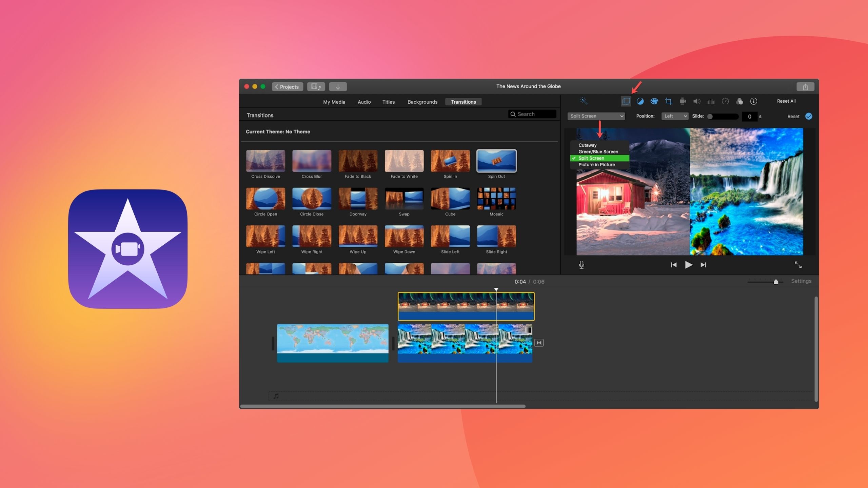Viewport: 868px width, 488px height.
Task: Select the color balance icon
Action: tap(640, 101)
